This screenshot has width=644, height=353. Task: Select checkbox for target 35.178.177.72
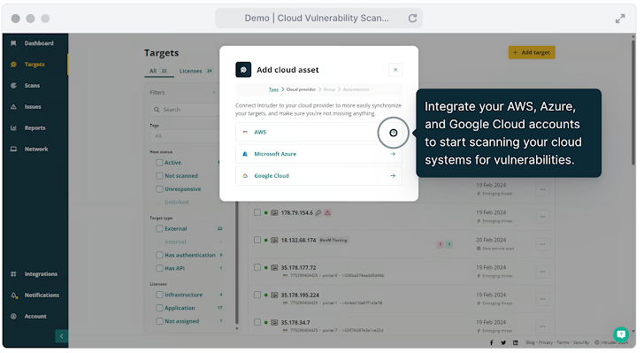pos(257,267)
